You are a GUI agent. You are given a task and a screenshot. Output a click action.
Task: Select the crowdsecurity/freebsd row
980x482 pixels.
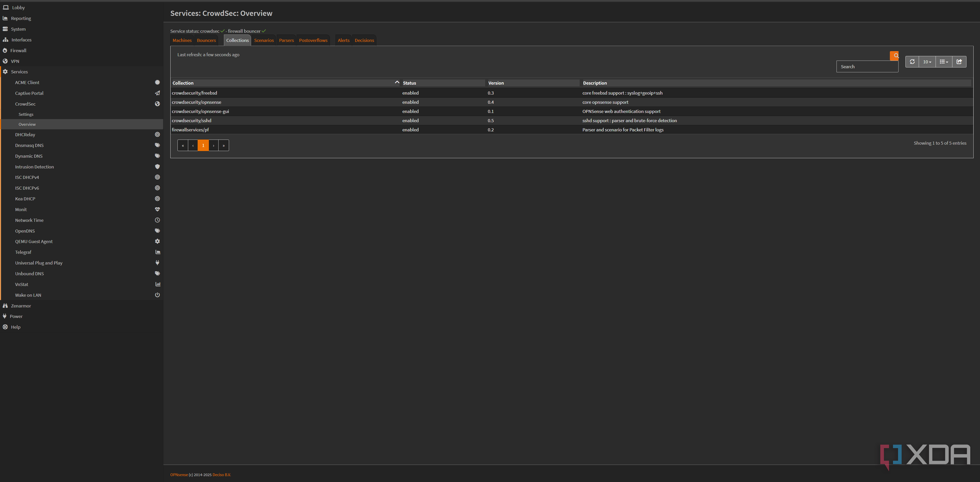coord(572,93)
